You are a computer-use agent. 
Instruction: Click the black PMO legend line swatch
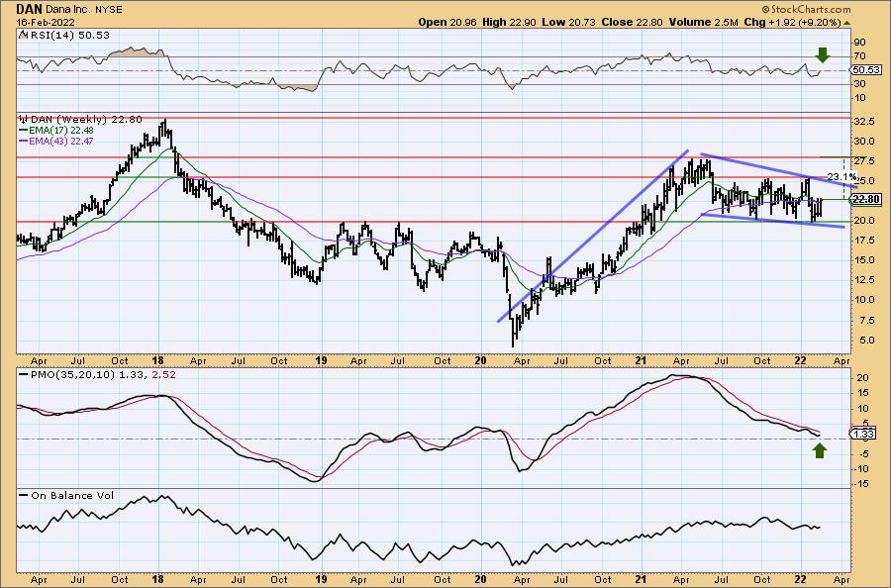[24, 375]
